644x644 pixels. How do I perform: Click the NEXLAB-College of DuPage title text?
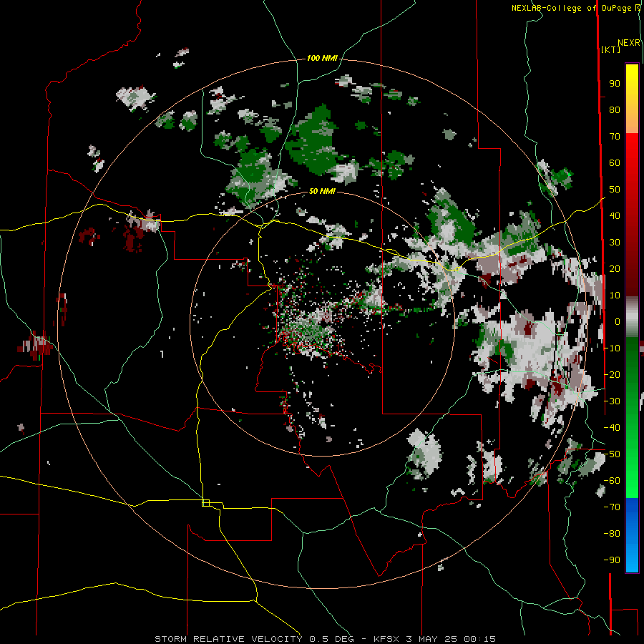tap(571, 8)
